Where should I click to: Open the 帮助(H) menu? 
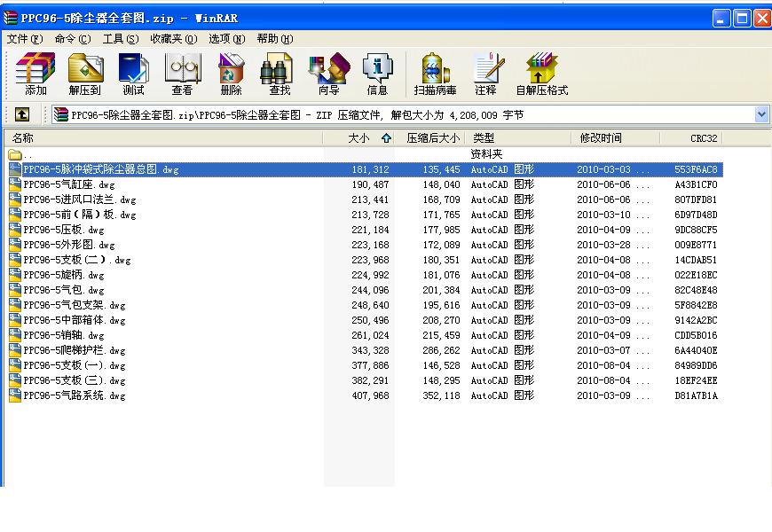275,39
